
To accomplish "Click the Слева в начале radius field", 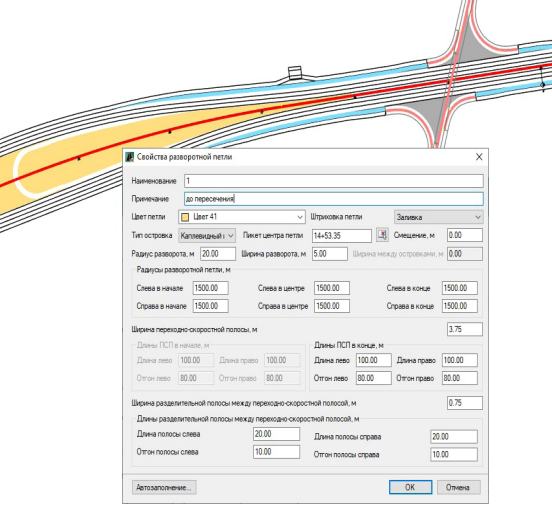I will tap(210, 288).
